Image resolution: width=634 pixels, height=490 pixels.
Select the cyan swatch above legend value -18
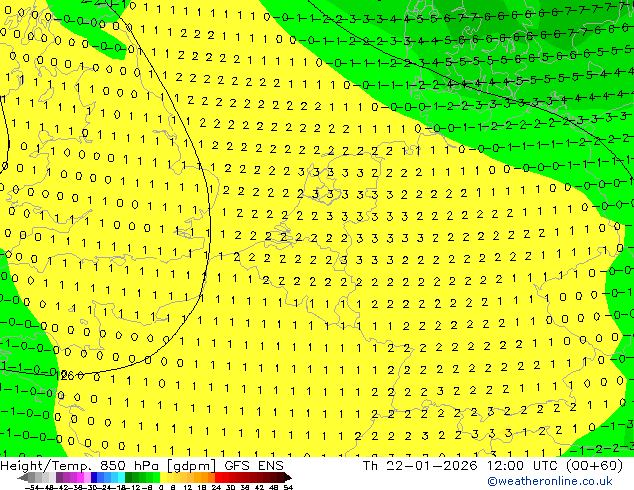coord(121,478)
